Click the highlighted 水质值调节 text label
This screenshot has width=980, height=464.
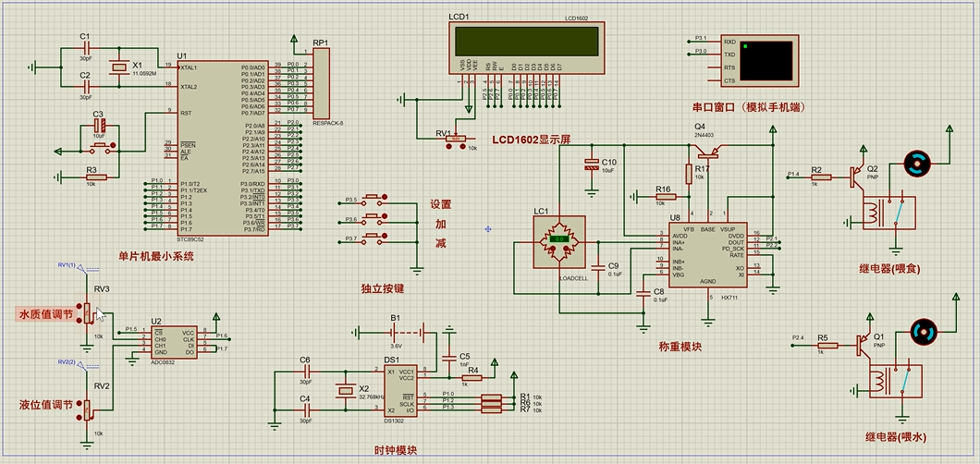(x=44, y=313)
